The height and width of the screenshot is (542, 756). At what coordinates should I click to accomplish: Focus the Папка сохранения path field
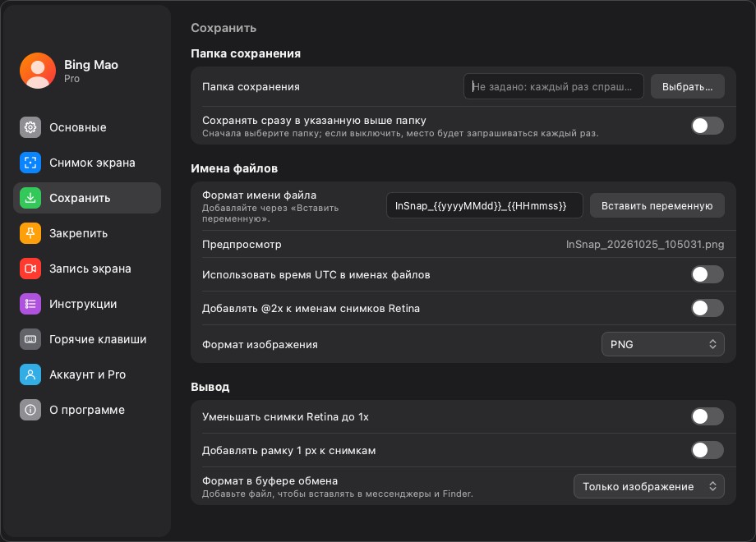coord(554,87)
